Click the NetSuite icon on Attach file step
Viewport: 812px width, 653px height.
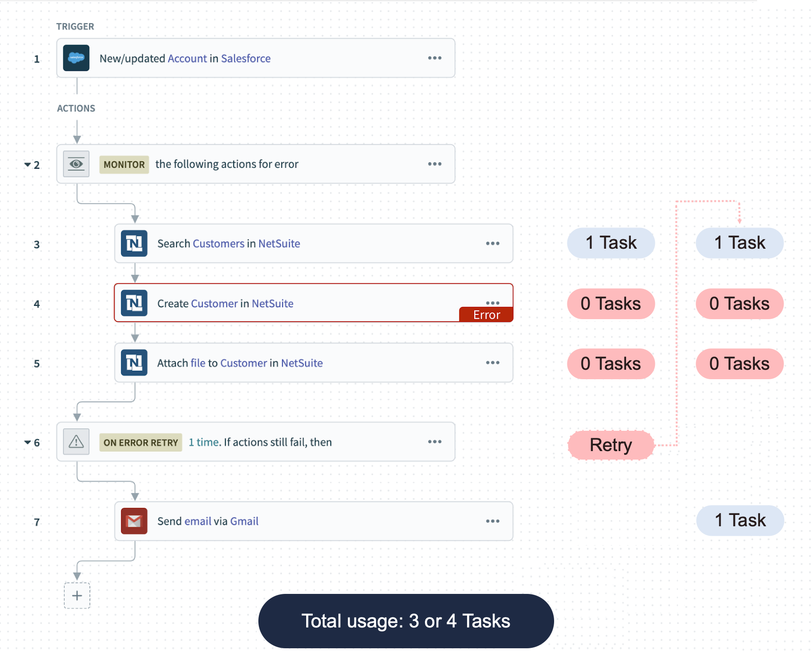point(134,363)
